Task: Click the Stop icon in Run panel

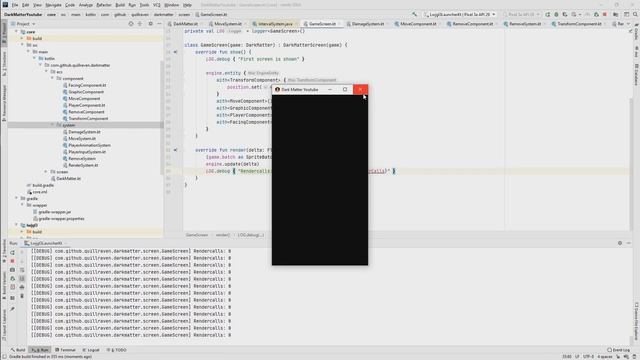Action: [12, 261]
